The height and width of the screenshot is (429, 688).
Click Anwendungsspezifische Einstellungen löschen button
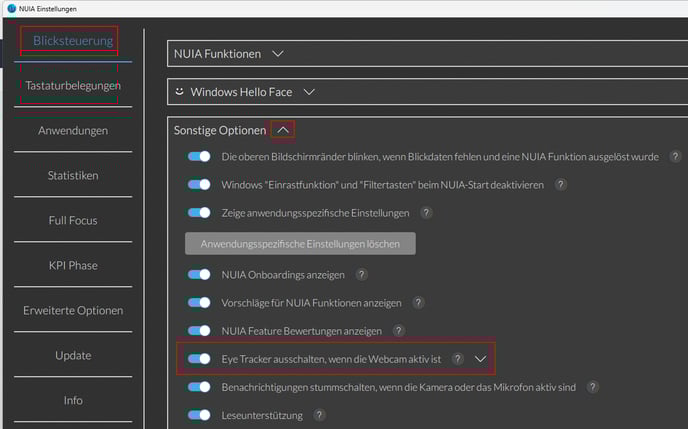click(300, 243)
